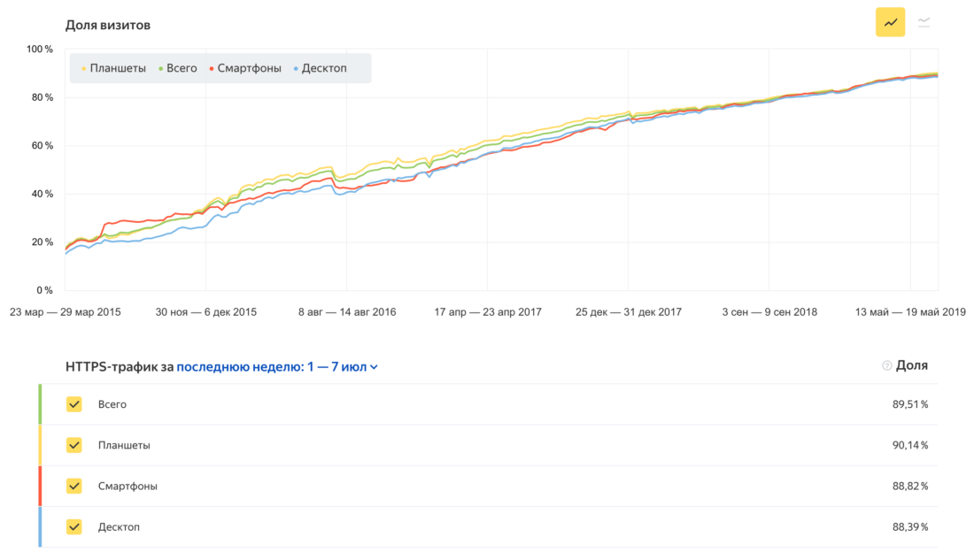Image resolution: width=974 pixels, height=560 pixels.
Task: Click the Десктоп row label in table
Action: point(119,527)
